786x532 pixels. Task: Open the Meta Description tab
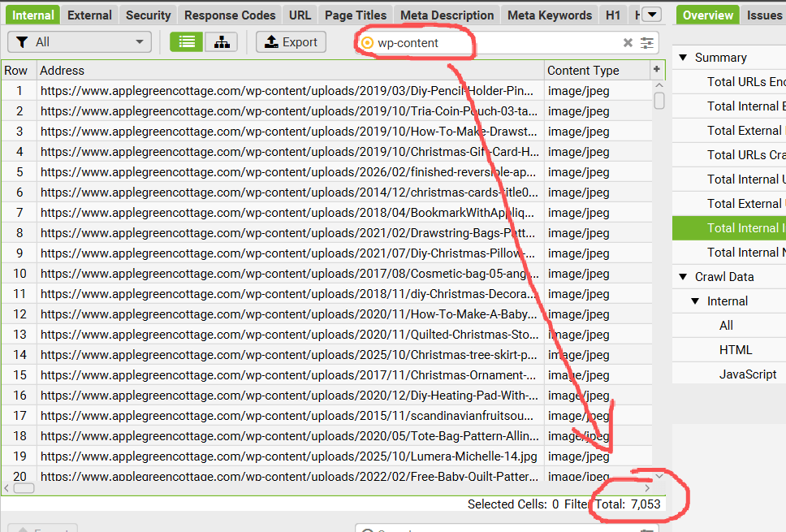447,15
